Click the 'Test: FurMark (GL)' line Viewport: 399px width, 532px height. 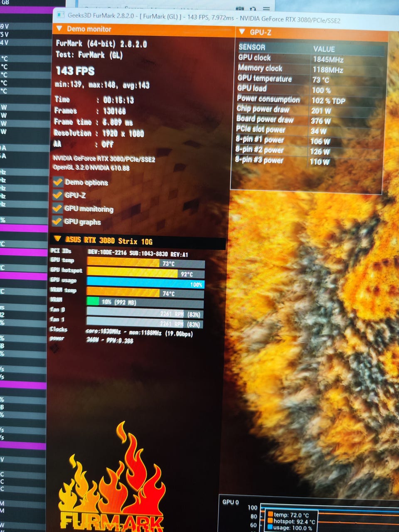click(89, 54)
